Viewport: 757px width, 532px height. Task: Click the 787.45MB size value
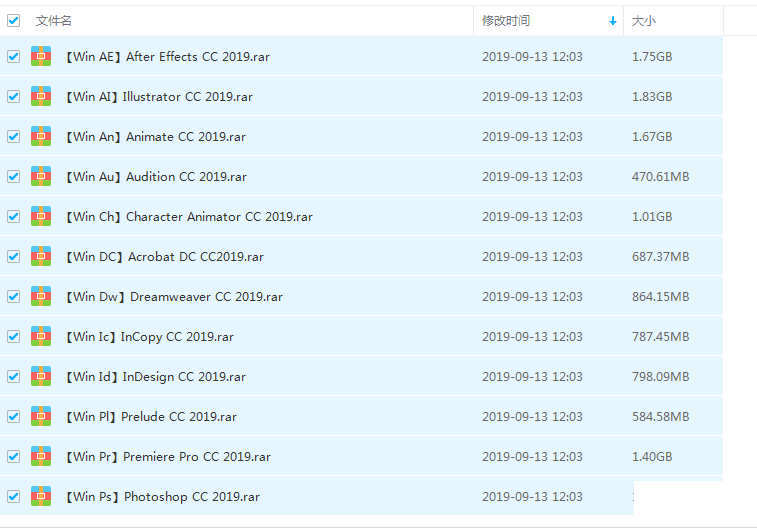[660, 336]
